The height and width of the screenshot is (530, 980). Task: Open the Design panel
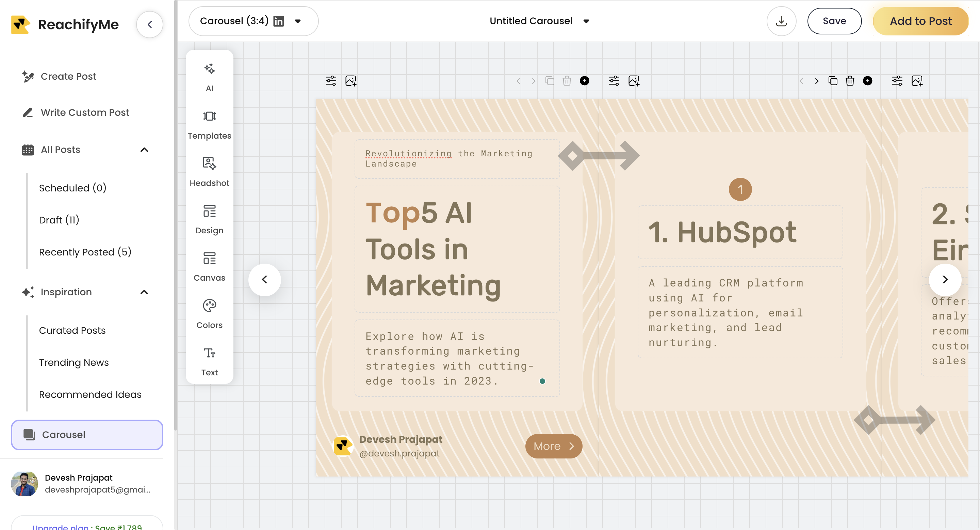tap(209, 219)
